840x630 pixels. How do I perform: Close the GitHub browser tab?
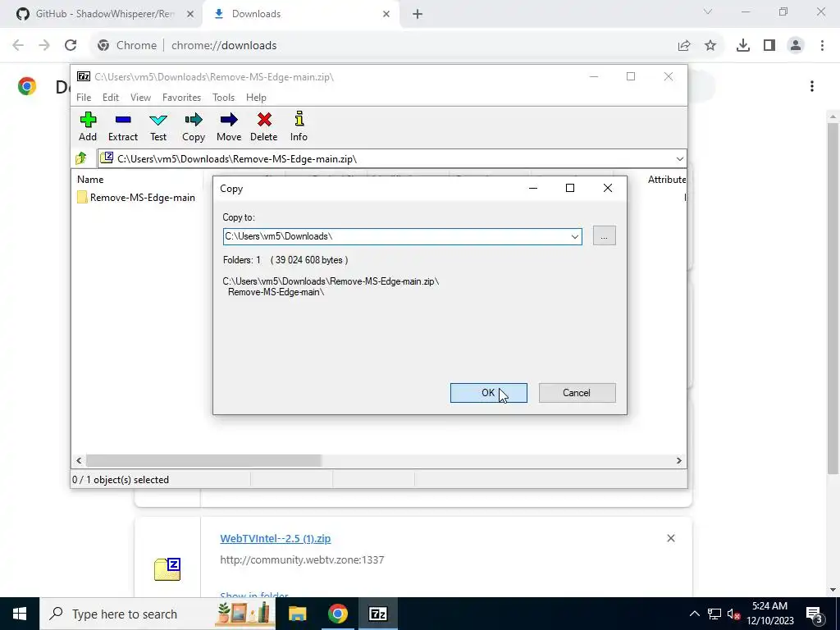click(x=190, y=15)
